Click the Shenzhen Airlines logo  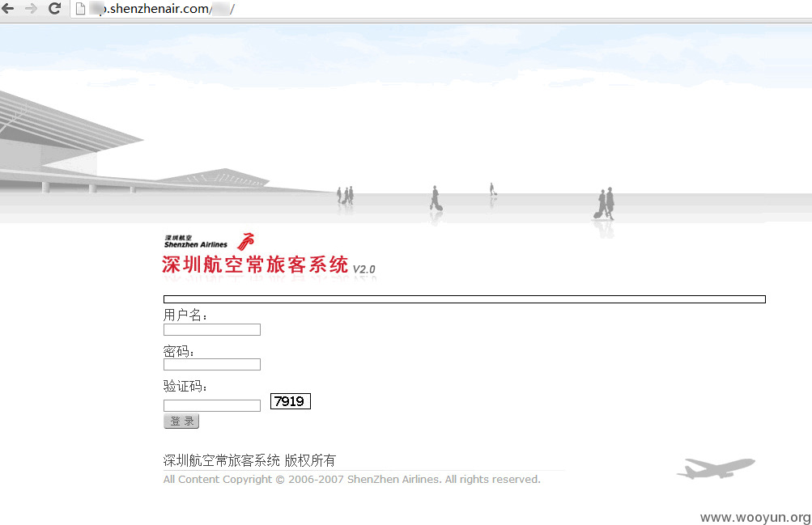point(209,242)
